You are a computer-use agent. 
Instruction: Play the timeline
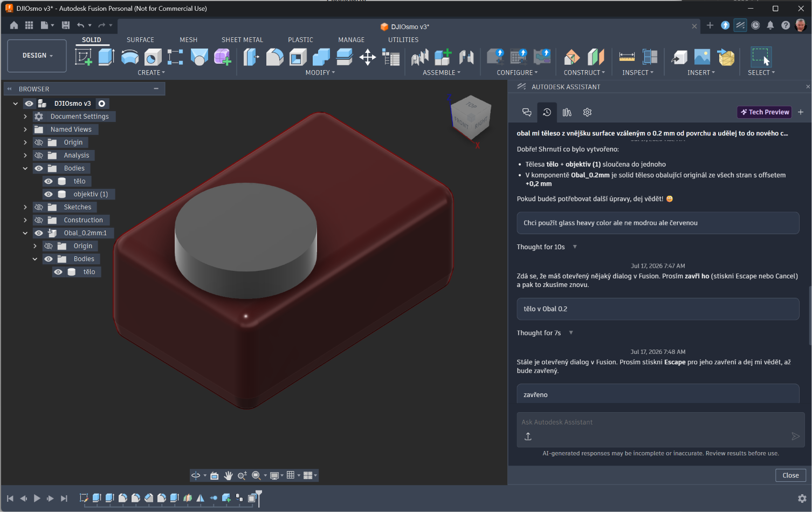tap(37, 499)
